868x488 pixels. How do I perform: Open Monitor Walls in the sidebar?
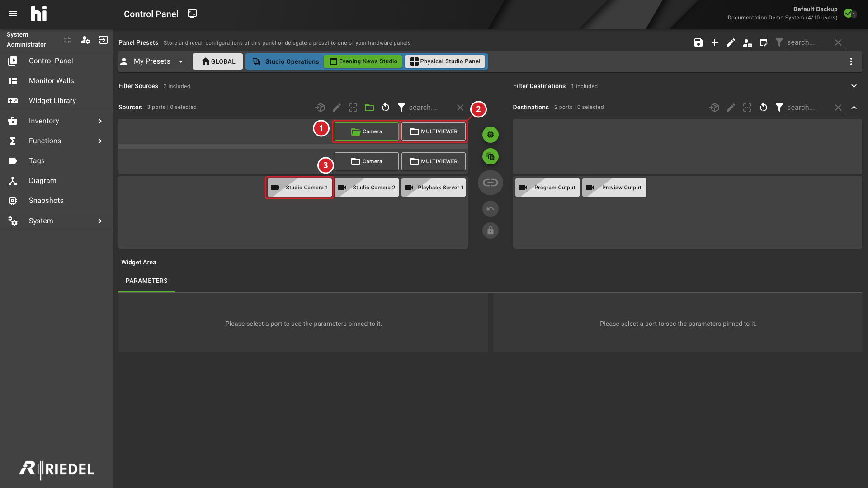56,81
